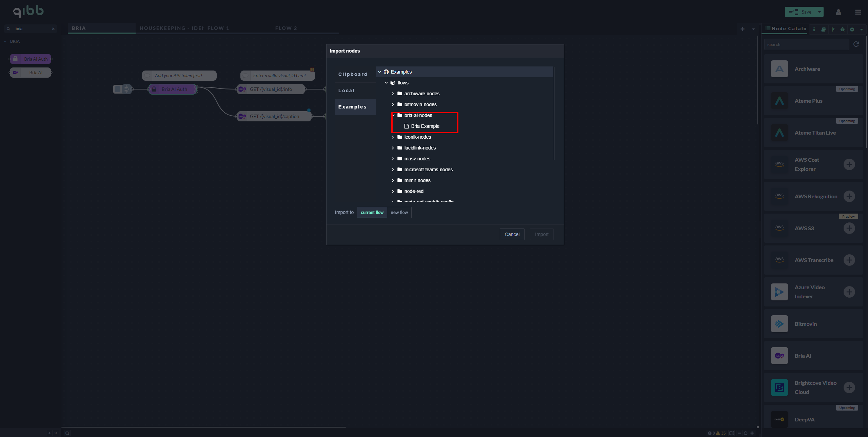Select the Bria Example flow file
Screen dimensions: 868x437
[425, 126]
